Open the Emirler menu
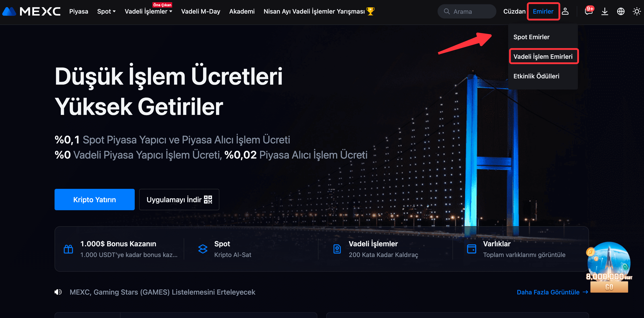 tap(543, 12)
